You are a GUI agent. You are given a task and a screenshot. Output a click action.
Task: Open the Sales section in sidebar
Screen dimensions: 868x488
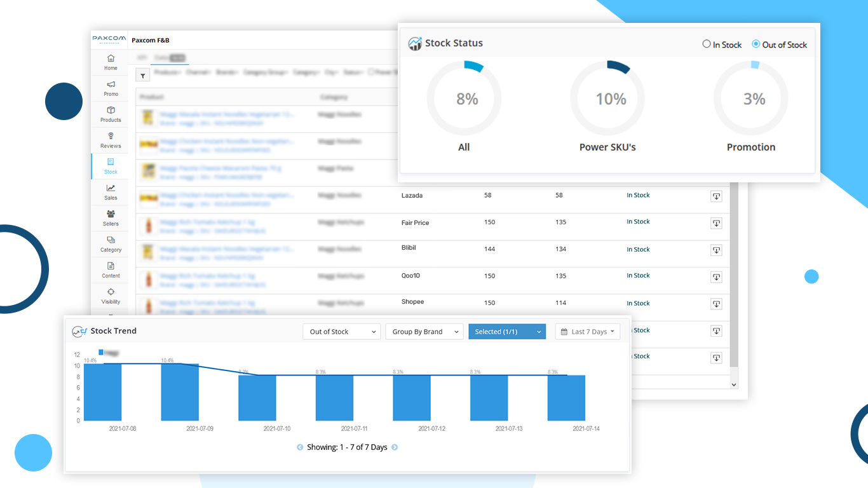111,193
